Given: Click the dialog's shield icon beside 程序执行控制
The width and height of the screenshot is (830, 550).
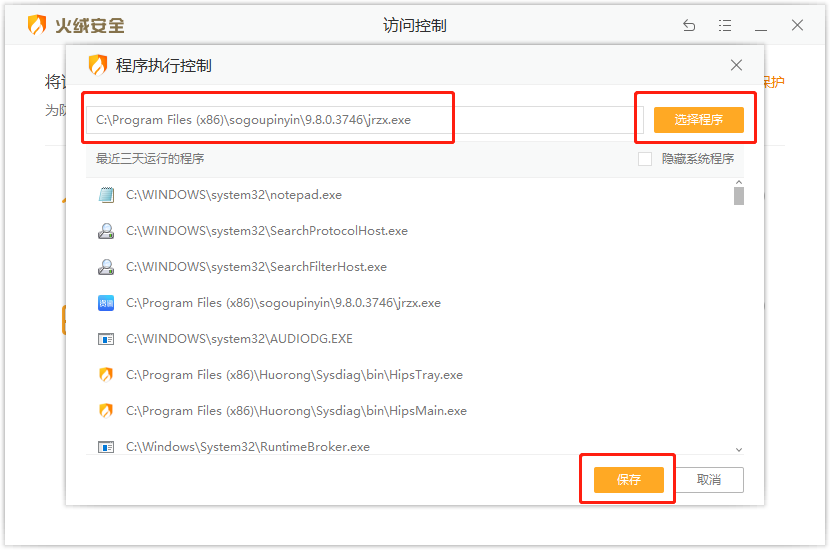Looking at the screenshot, I should [98, 65].
